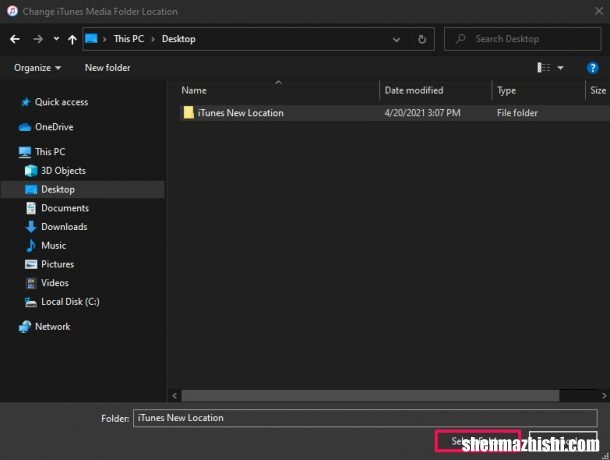
Task: Open the Organize menu
Action: (37, 68)
